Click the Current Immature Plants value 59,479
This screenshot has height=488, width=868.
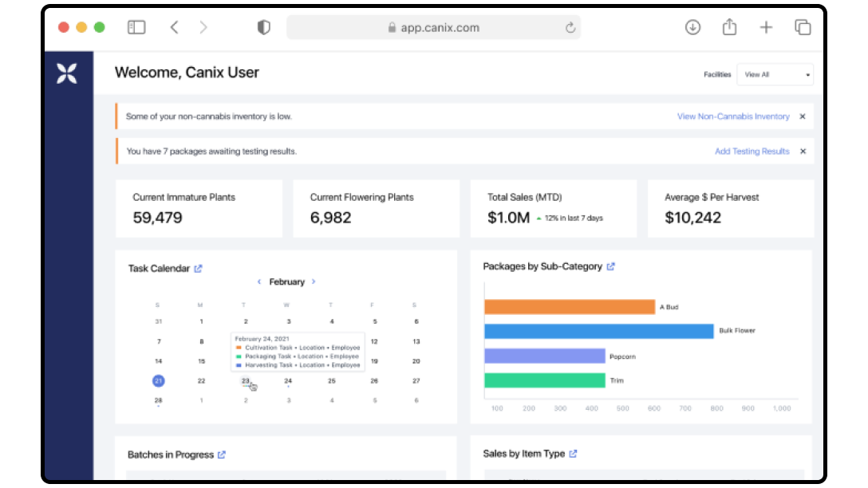tap(158, 218)
